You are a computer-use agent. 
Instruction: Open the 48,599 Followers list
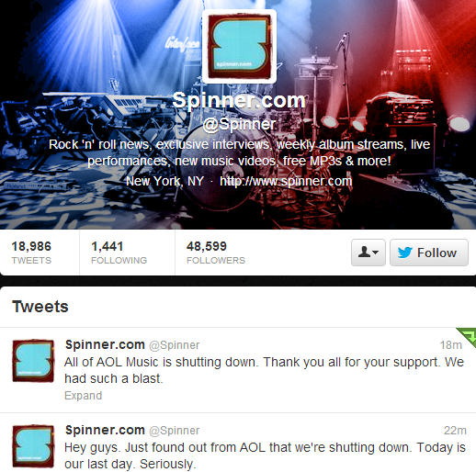tap(216, 253)
